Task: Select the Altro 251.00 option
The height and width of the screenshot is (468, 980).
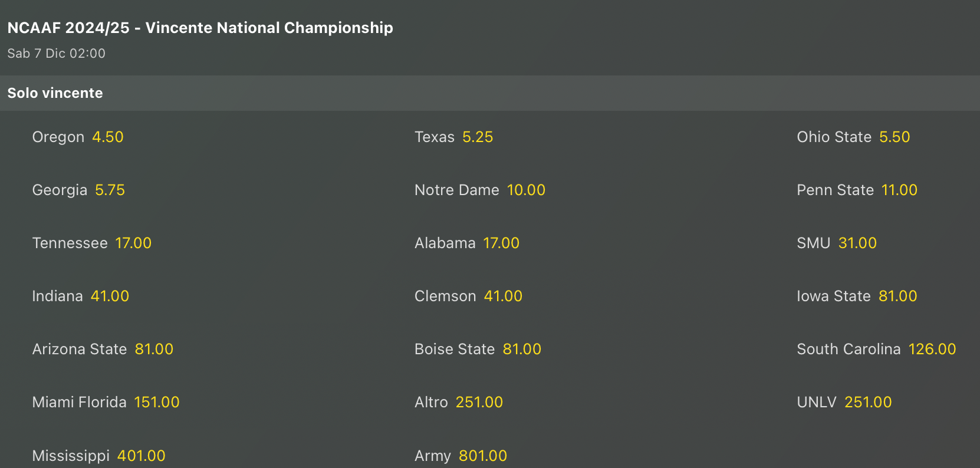Action: tap(458, 403)
